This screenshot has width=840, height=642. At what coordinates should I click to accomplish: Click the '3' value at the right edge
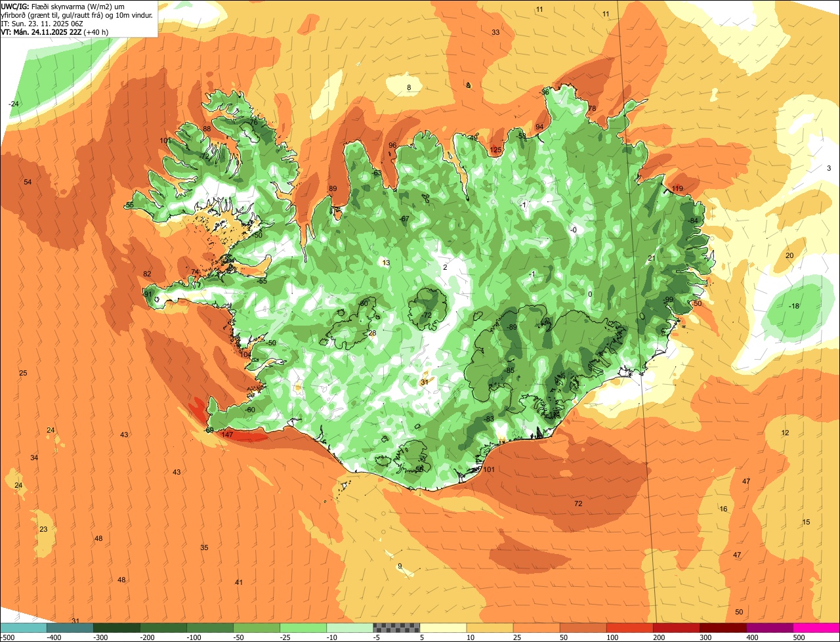click(829, 168)
